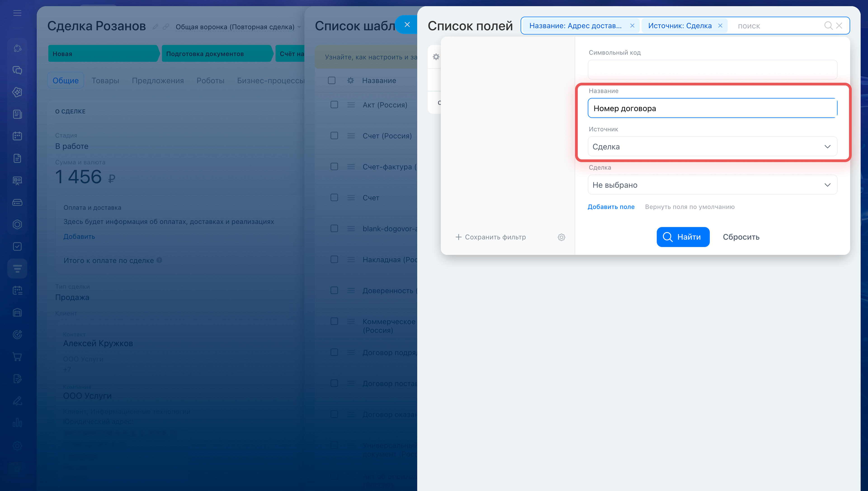Viewport: 868px width, 491px height.
Task: Open the messenger chats icon in sidebar
Action: (17, 70)
